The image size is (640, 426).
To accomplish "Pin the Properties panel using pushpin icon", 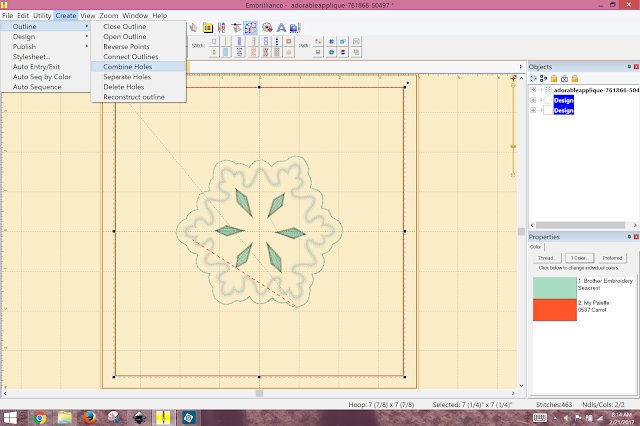I will [629, 237].
